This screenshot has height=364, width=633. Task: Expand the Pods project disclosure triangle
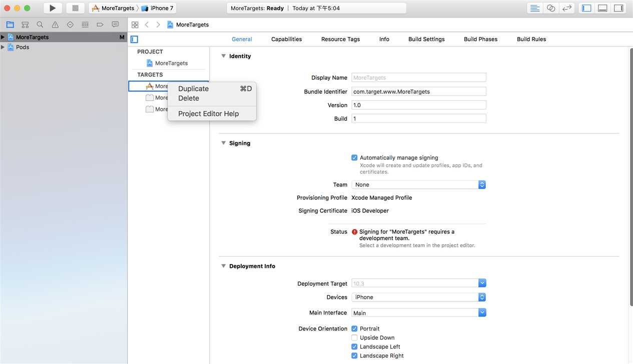[3, 47]
